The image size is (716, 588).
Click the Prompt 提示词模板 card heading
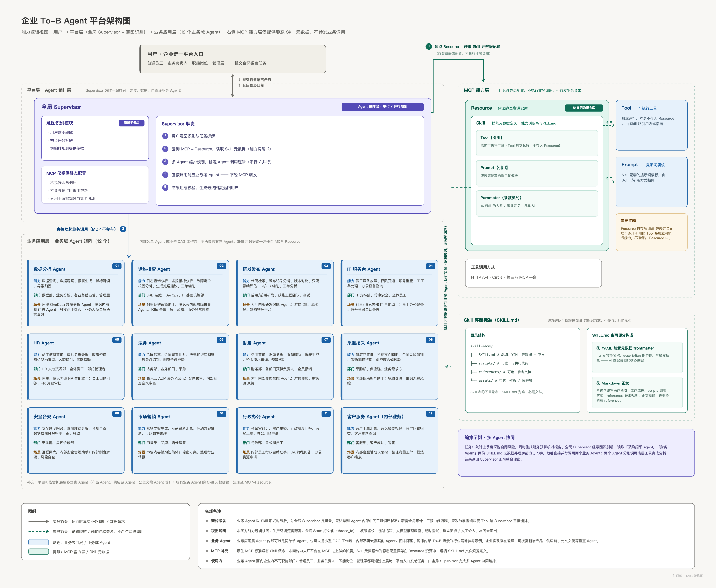pyautogui.click(x=643, y=165)
